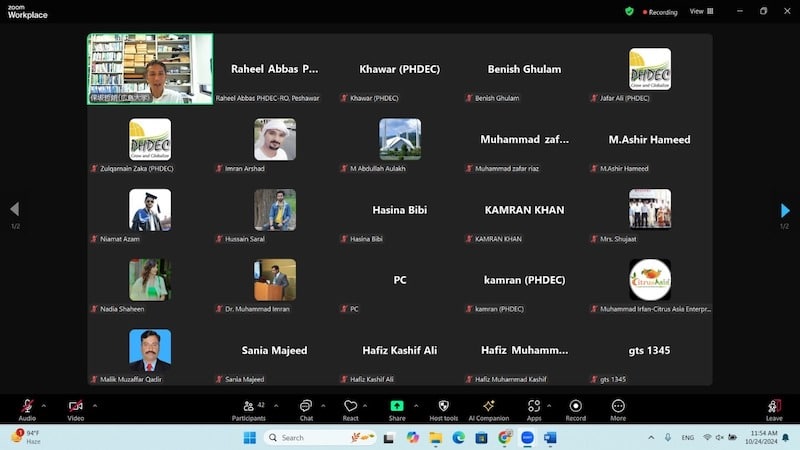Expand the Video options caret
The height and width of the screenshot is (450, 800).
click(95, 405)
